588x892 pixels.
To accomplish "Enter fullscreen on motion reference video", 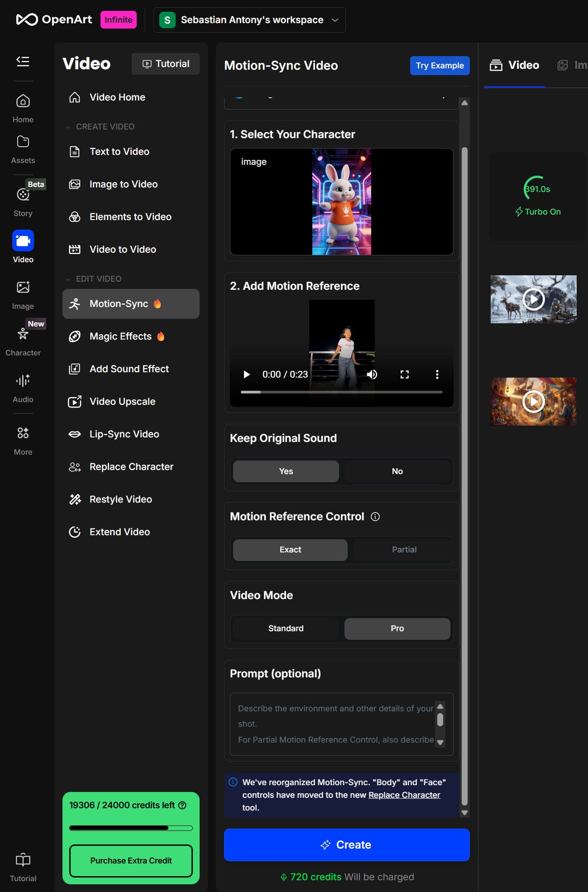I will click(404, 374).
